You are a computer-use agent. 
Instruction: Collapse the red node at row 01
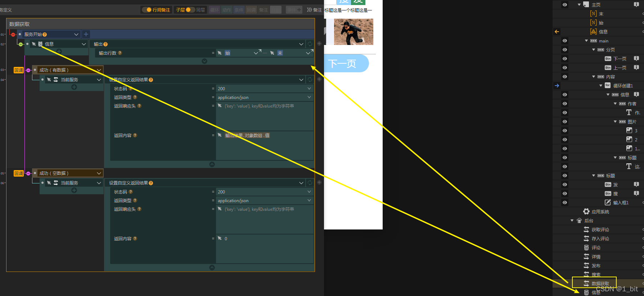[13, 35]
